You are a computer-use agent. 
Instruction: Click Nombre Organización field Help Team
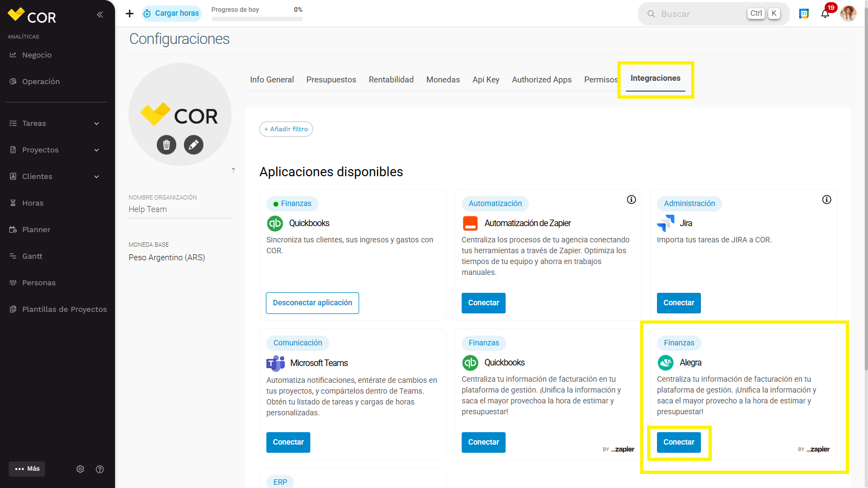tap(180, 209)
